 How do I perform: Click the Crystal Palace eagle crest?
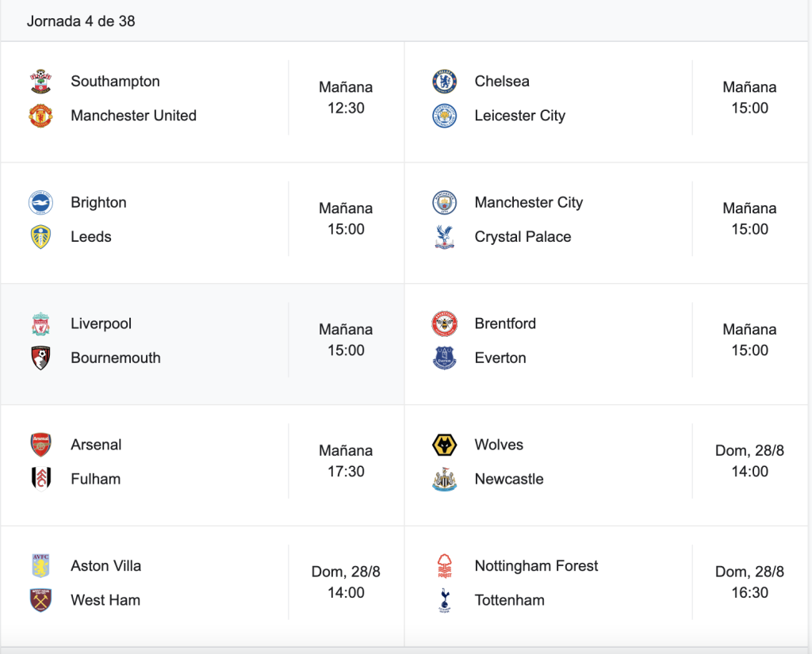coord(444,237)
